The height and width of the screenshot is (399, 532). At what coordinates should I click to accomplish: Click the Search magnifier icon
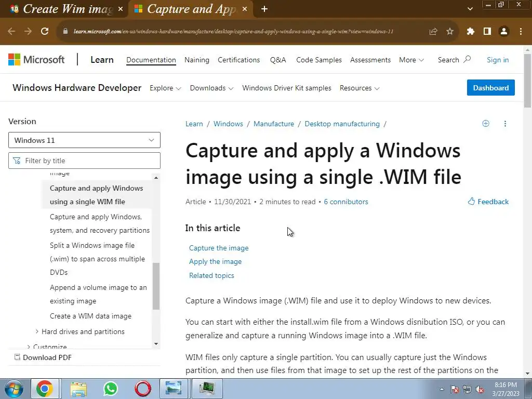(x=467, y=59)
